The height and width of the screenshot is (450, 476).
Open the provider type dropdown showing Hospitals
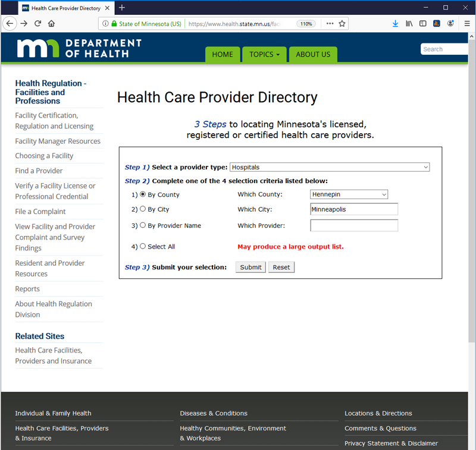point(330,167)
